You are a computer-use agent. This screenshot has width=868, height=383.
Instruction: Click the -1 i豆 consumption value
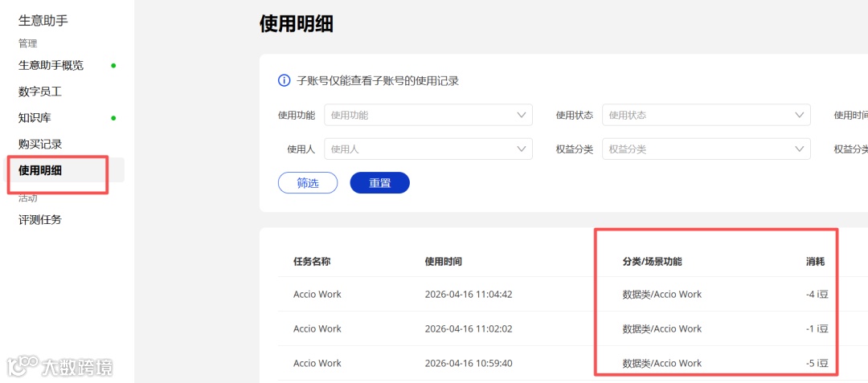pyautogui.click(x=817, y=329)
